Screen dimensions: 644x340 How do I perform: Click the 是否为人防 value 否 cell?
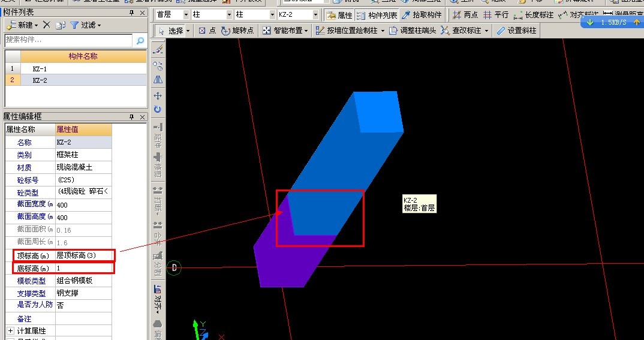coord(83,305)
